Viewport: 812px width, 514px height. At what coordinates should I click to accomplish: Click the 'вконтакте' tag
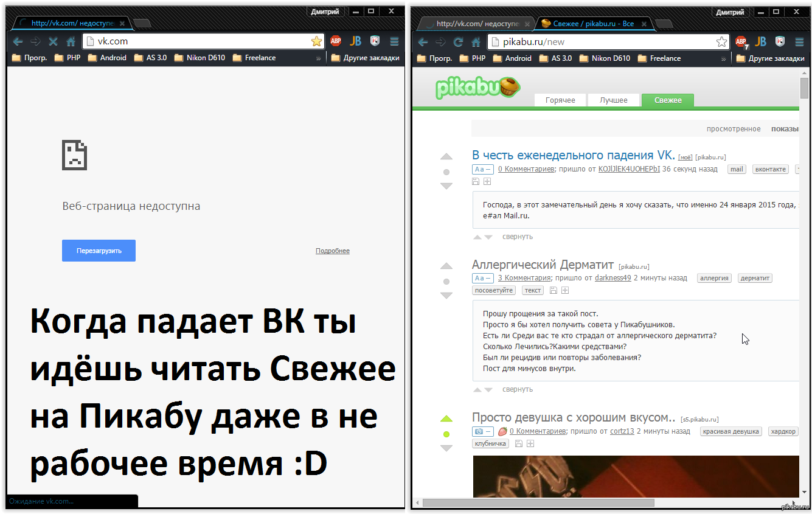pos(770,169)
